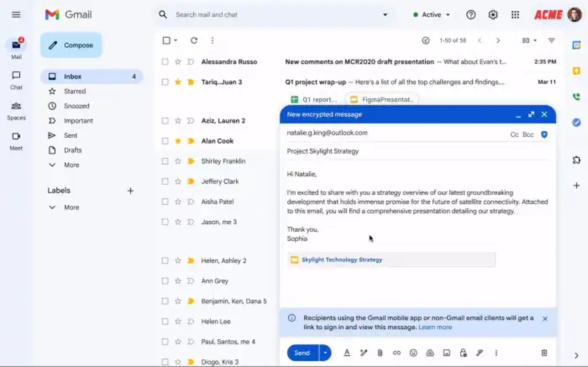Image resolution: width=588 pixels, height=367 pixels.
Task: Open formatting options text icon
Action: 347,353
